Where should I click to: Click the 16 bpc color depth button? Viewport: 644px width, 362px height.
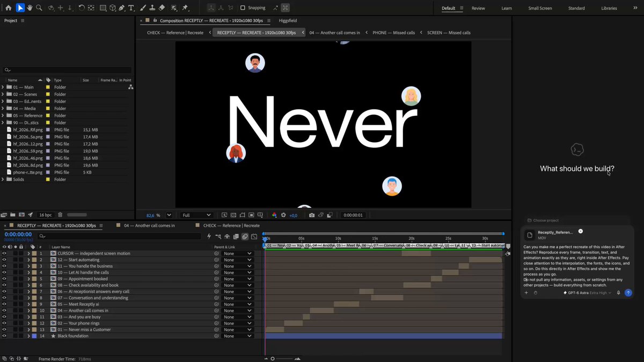[46, 215]
